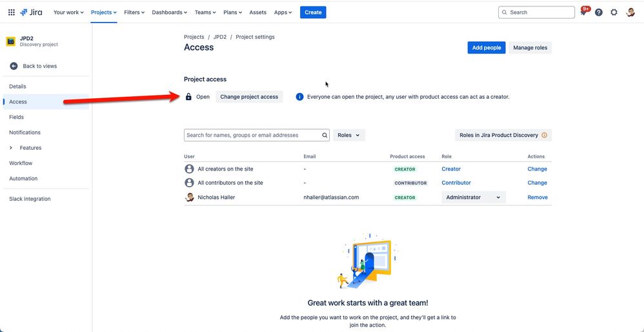Click the names, groups or email search field
The width and height of the screenshot is (644, 332).
click(x=257, y=135)
